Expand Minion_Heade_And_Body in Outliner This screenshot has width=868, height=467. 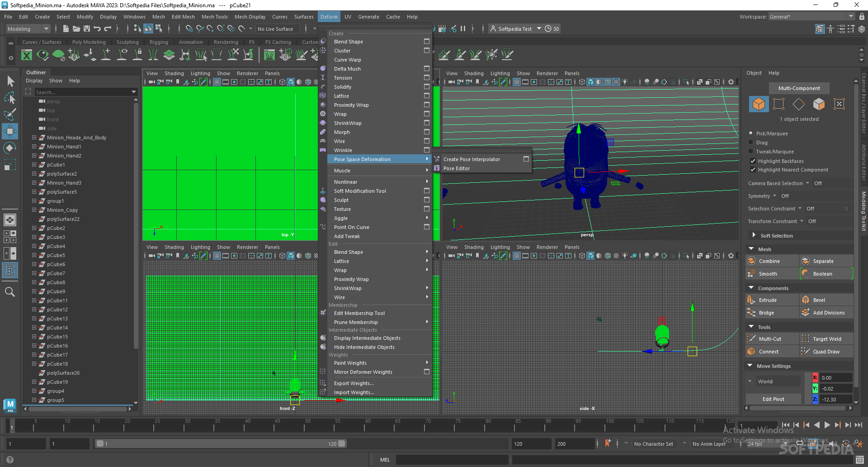[34, 137]
